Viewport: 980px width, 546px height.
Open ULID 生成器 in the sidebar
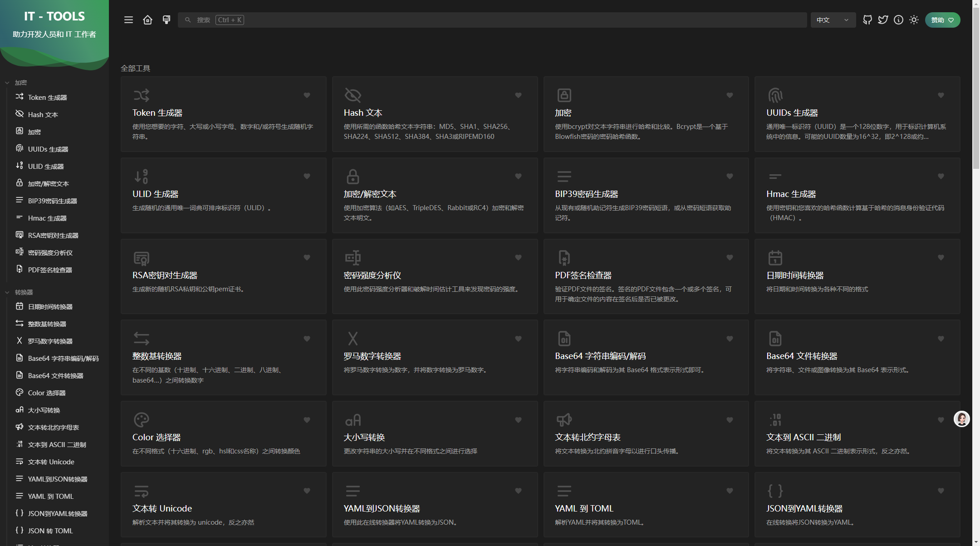coord(46,167)
